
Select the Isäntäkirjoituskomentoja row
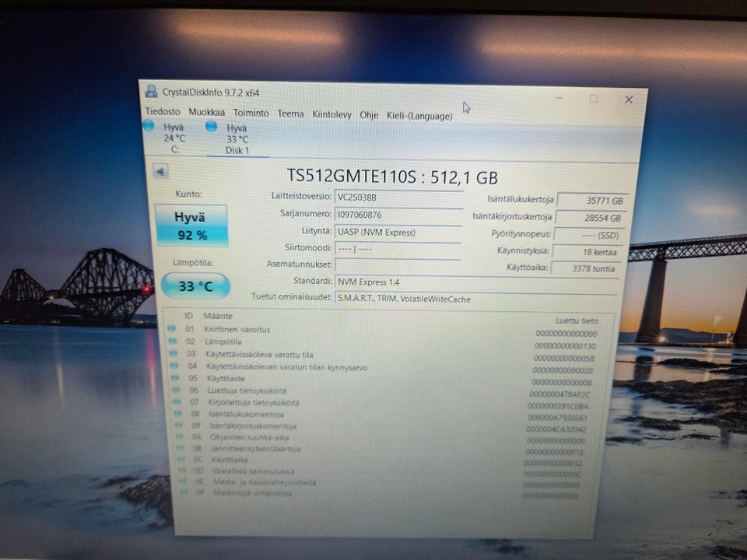383,427
